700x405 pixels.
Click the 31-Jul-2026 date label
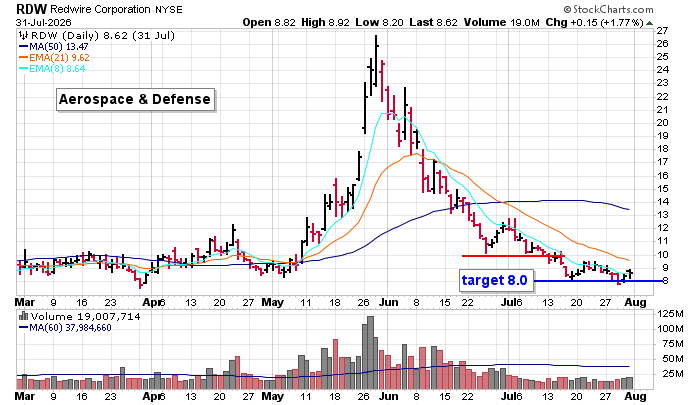click(x=43, y=22)
